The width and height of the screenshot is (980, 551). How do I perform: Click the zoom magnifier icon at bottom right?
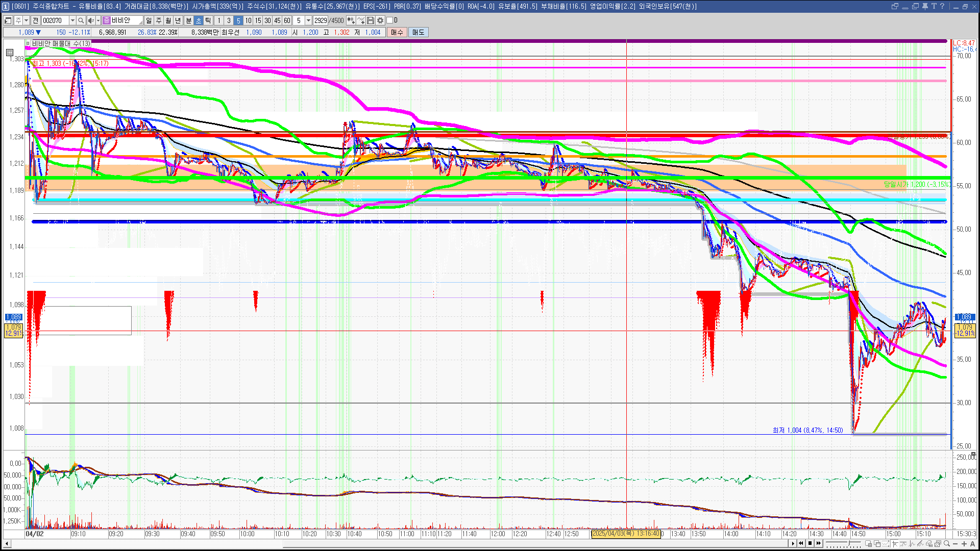point(947,543)
